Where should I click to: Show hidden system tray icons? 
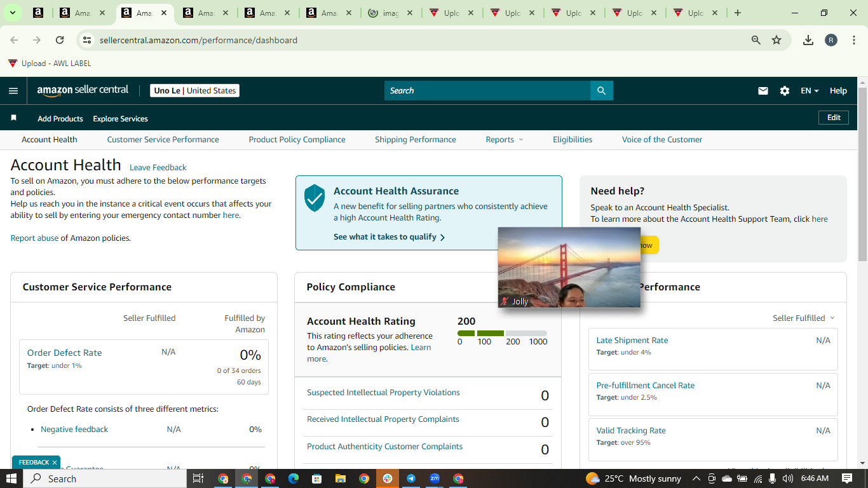[696, 478]
